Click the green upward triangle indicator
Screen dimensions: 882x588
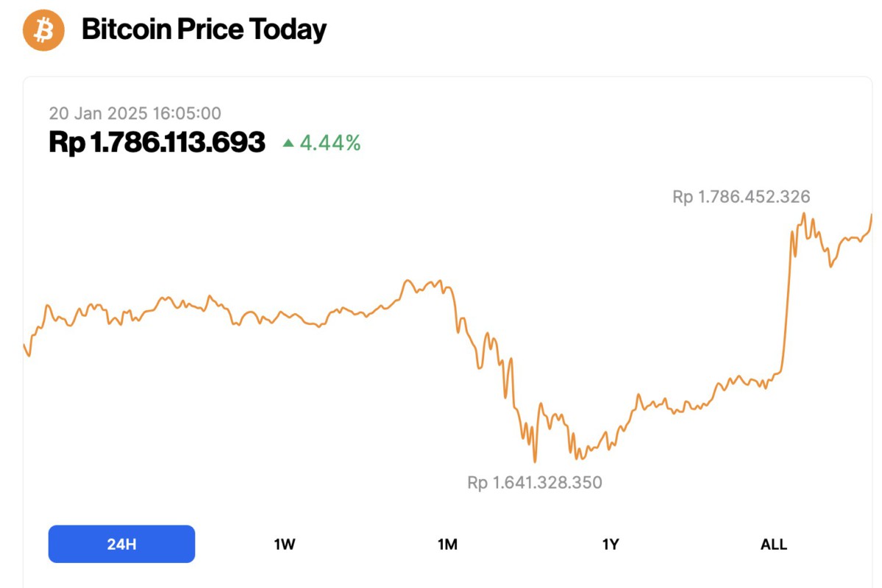(x=290, y=143)
